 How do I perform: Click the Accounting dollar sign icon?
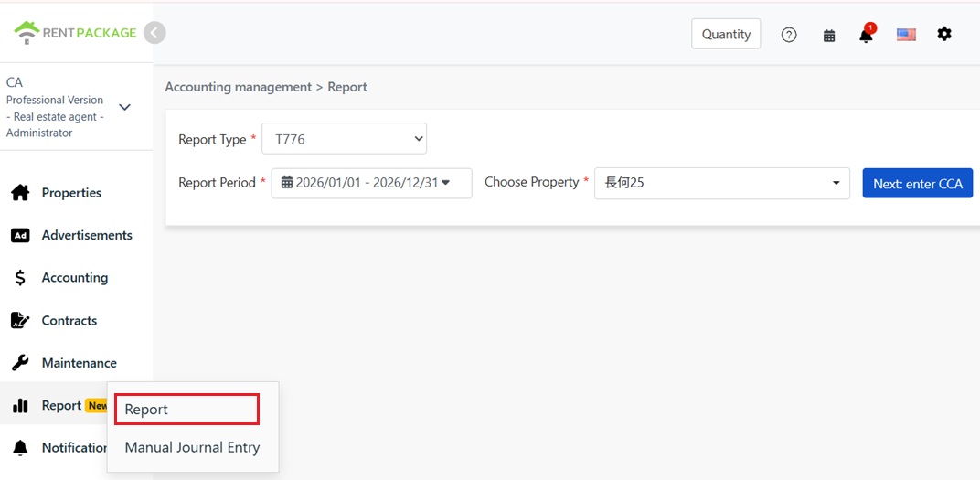(20, 278)
